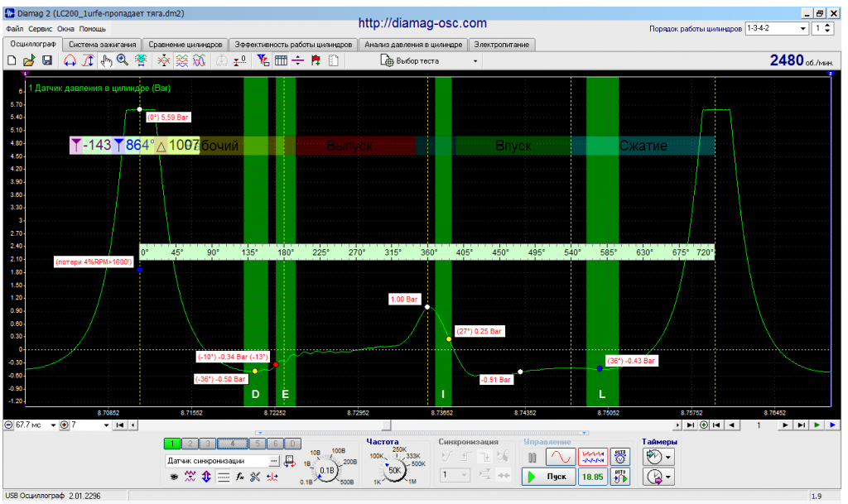
Task: Click the horizontal lines style icon
Action: pos(223,477)
